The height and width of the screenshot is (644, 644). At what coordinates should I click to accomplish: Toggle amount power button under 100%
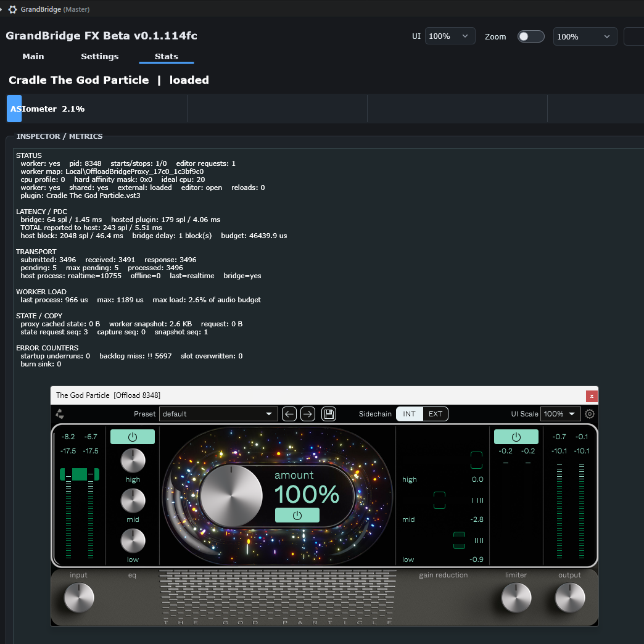(x=297, y=515)
